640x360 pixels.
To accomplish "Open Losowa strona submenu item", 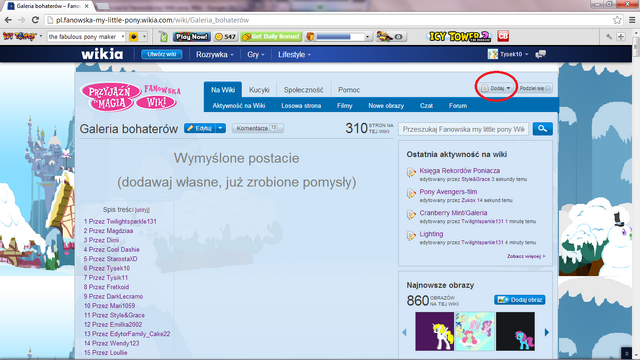I will tap(301, 106).
